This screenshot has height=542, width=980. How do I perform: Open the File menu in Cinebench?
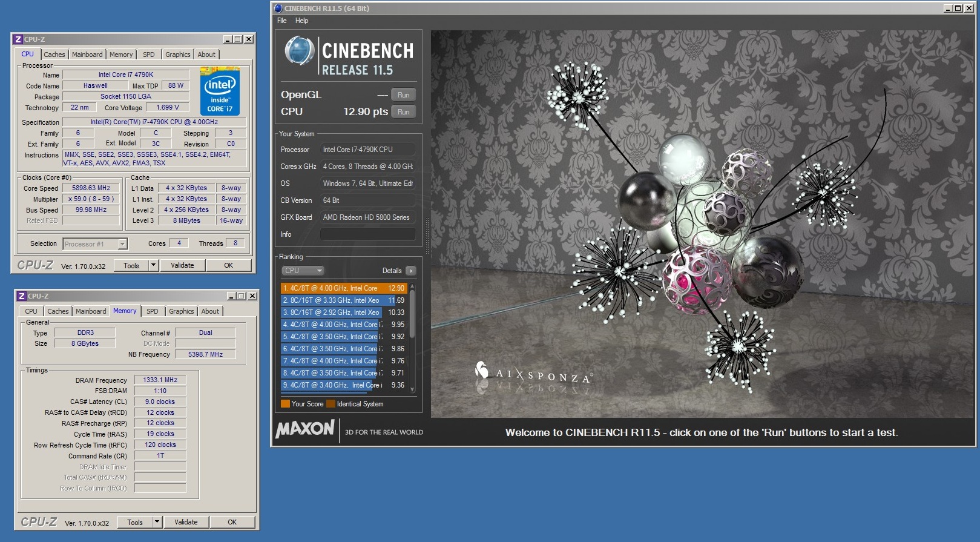click(x=282, y=21)
